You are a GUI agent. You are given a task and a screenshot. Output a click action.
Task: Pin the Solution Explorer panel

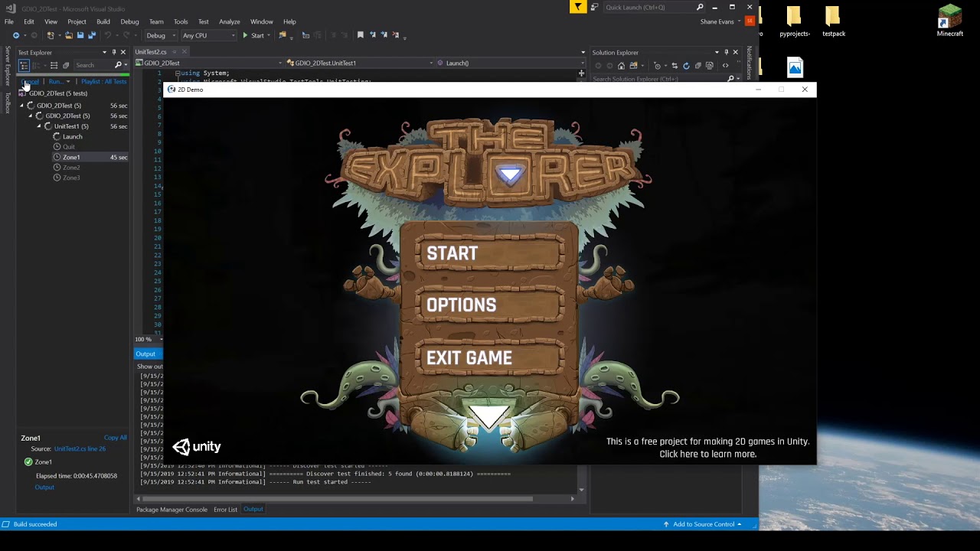(x=727, y=52)
